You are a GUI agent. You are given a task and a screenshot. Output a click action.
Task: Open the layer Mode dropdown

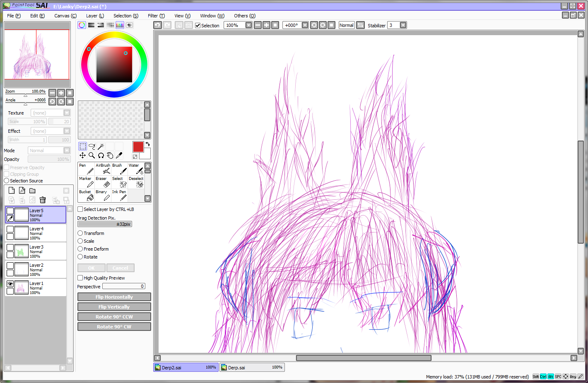click(x=67, y=151)
